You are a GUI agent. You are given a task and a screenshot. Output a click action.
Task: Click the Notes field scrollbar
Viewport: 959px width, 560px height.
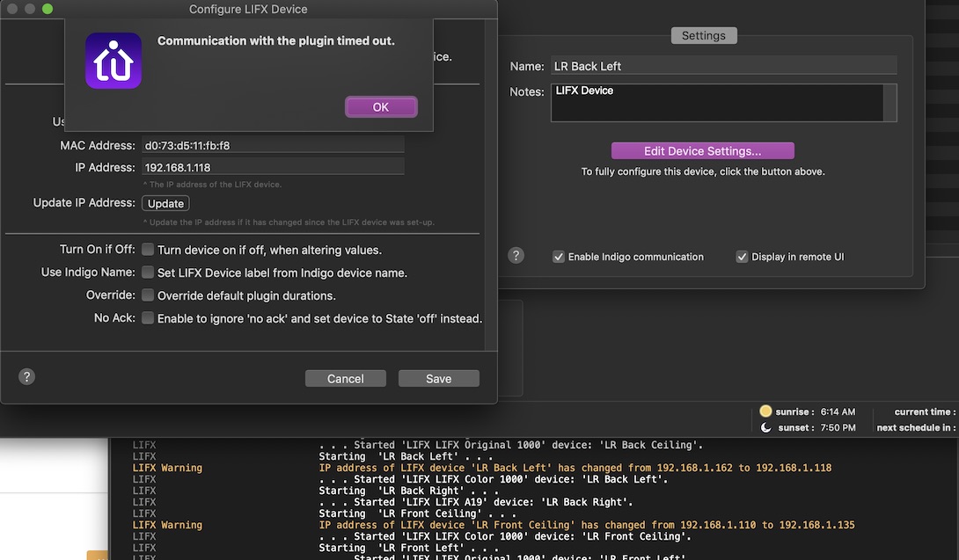click(x=889, y=103)
